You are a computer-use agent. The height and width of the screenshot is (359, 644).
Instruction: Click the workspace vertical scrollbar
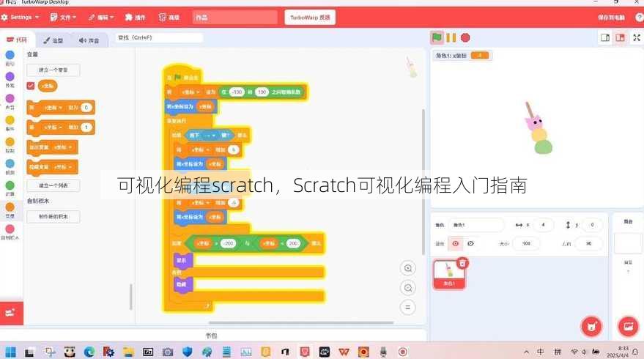[x=423, y=182]
